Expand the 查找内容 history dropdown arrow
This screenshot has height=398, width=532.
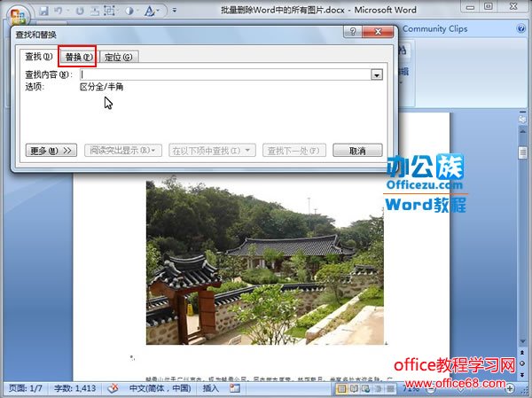pos(377,74)
